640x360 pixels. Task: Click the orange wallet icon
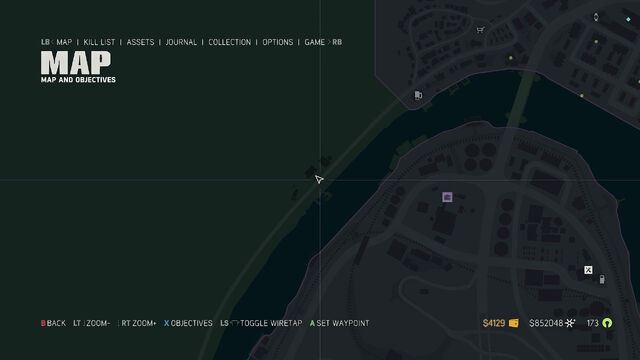[x=513, y=323]
